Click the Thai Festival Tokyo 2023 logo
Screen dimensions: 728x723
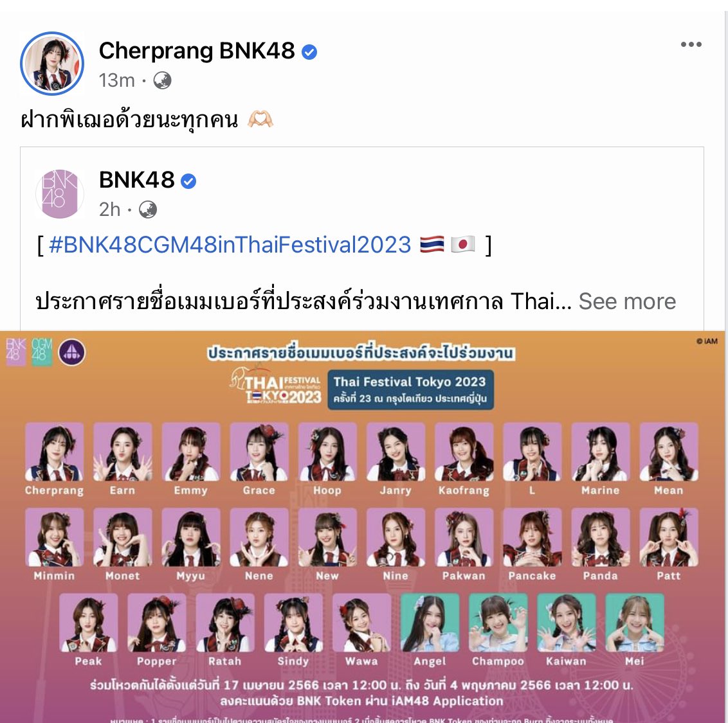275,386
